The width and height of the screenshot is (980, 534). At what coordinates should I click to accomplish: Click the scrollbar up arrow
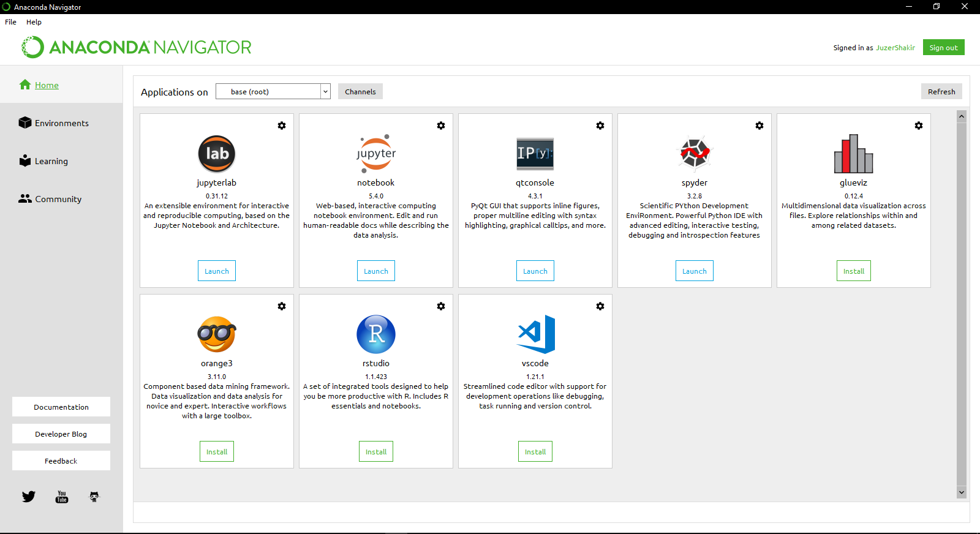962,116
